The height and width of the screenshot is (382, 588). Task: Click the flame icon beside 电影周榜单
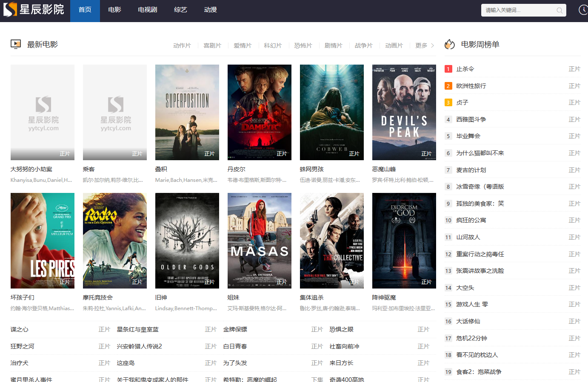[450, 44]
